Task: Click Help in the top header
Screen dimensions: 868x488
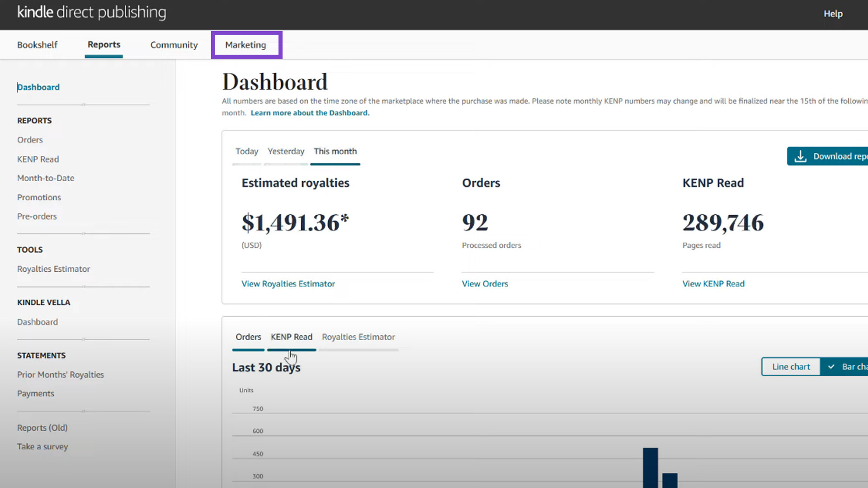Action: (x=833, y=14)
